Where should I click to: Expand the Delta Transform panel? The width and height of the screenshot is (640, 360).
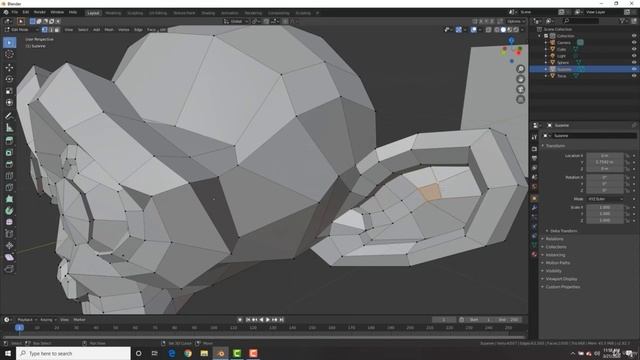[562, 231]
